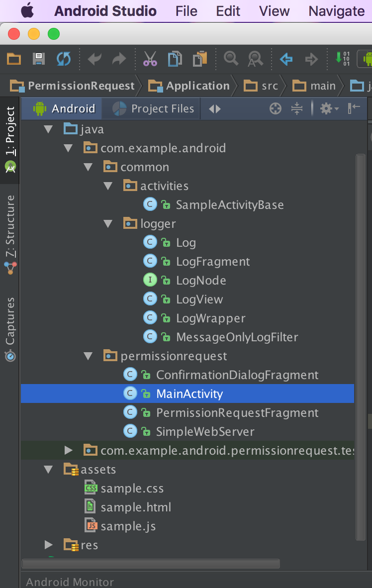
Task: Open the File menu
Action: coord(186,11)
